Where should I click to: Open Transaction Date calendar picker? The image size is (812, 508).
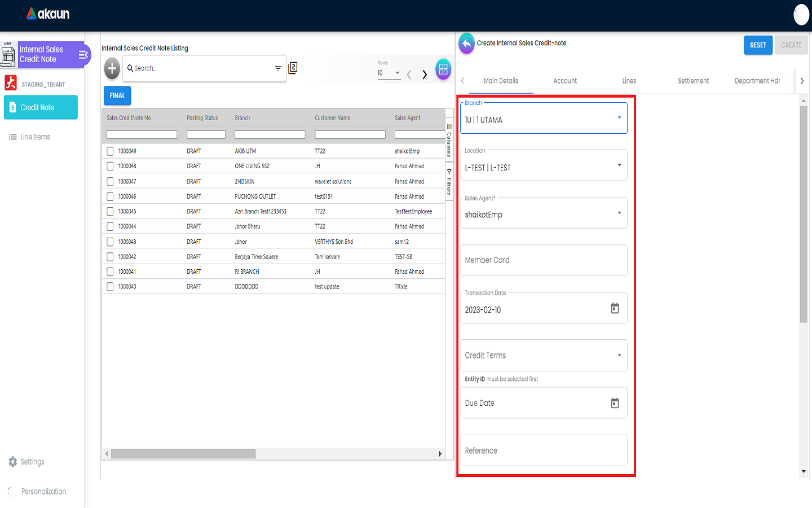point(615,308)
